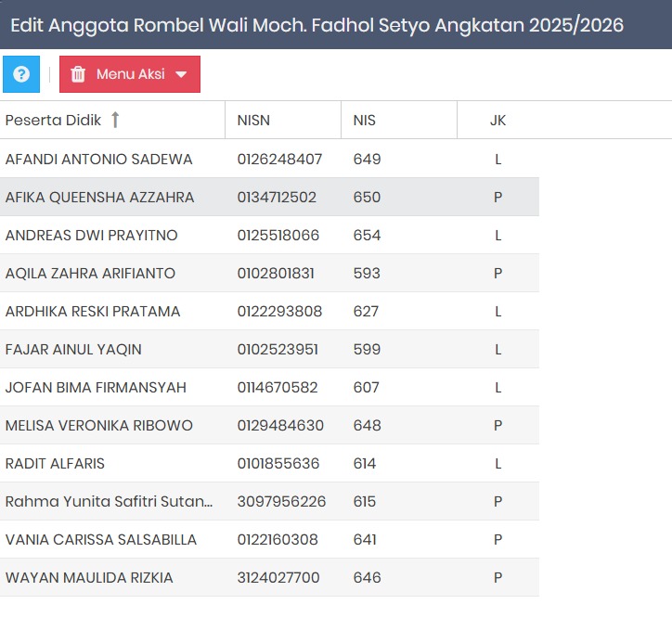The height and width of the screenshot is (630, 672).
Task: Click the NIS column header
Action: (364, 120)
